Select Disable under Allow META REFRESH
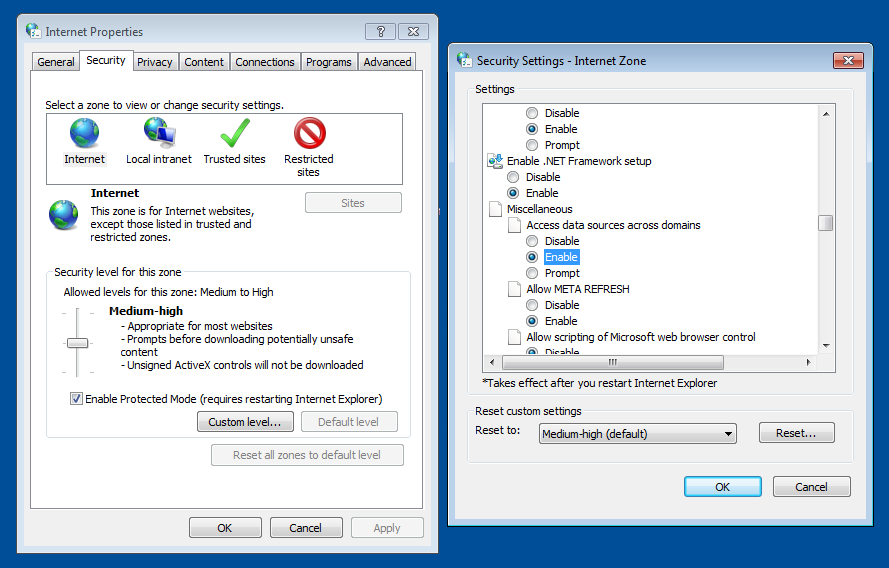The height and width of the screenshot is (568, 889). [x=532, y=305]
